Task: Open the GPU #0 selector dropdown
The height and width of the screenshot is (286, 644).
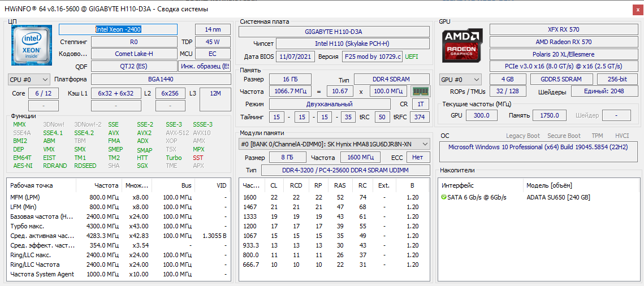Action: click(x=460, y=79)
